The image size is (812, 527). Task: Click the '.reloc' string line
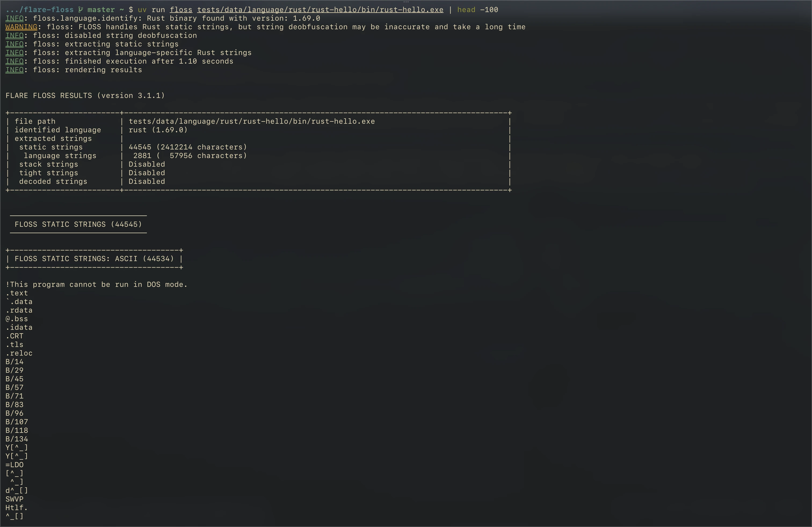[x=19, y=353]
